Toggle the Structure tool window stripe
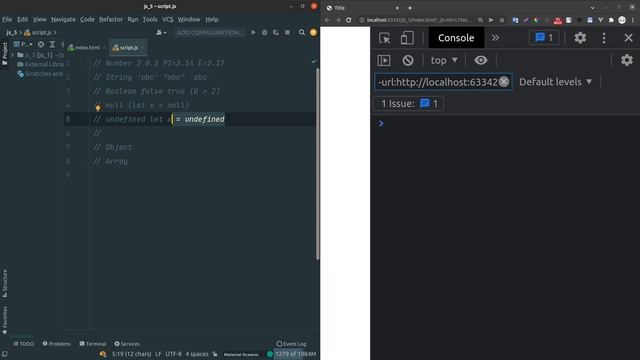This screenshot has width=640, height=360. click(4, 283)
